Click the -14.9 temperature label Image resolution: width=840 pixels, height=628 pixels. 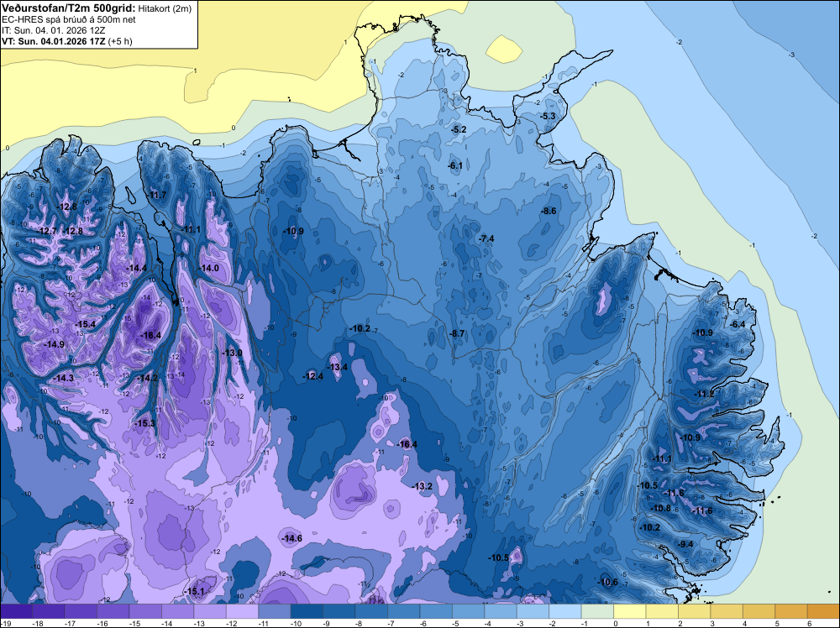(54, 345)
